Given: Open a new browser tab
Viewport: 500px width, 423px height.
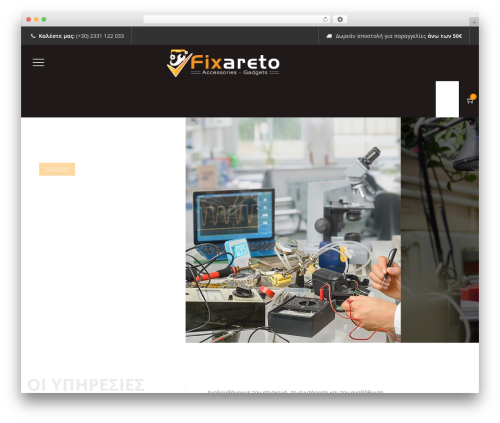Looking at the screenshot, I should click(x=474, y=22).
